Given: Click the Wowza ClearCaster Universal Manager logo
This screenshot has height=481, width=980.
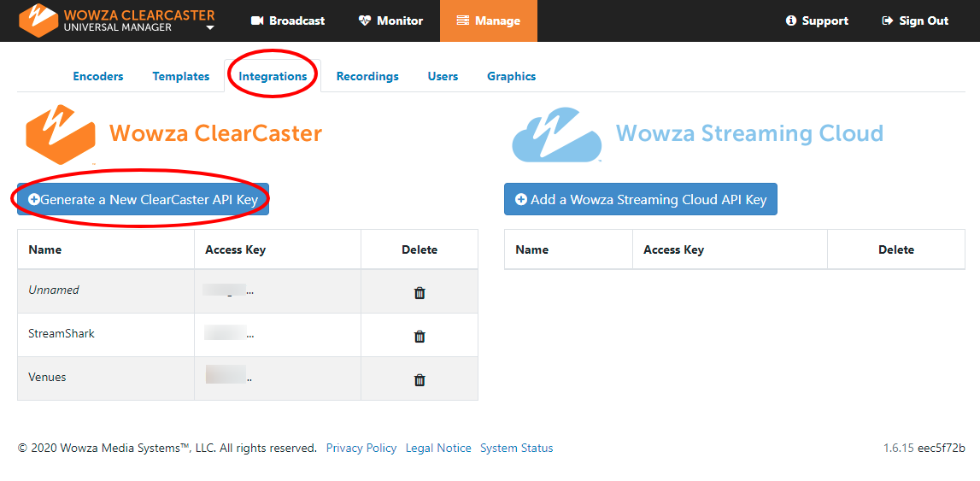Looking at the screenshot, I should point(117,21).
